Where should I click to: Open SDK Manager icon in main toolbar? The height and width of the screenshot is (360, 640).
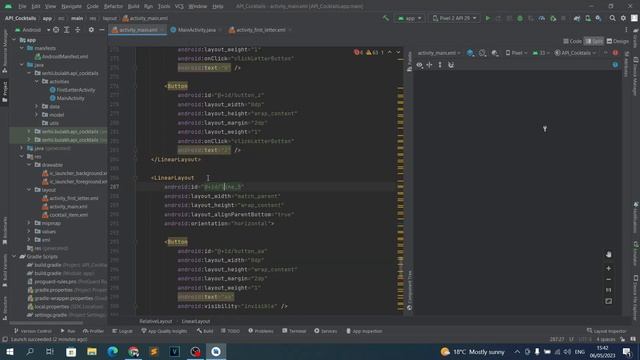[x=598, y=18]
